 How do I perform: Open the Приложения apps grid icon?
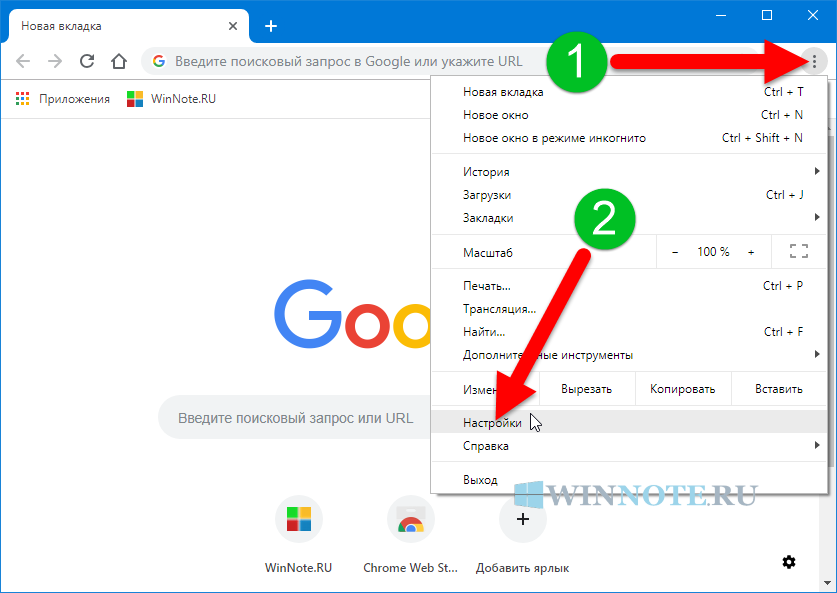22,99
